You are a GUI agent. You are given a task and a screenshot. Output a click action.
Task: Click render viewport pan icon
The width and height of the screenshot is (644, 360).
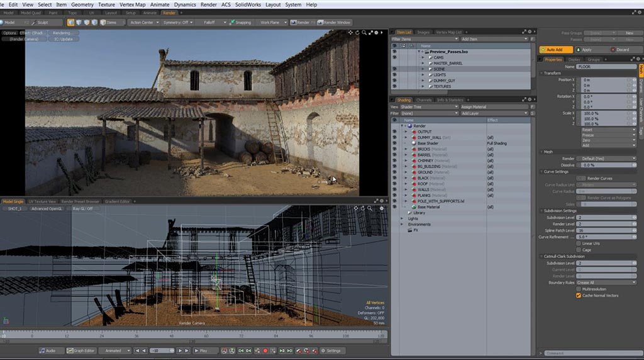coord(350,33)
